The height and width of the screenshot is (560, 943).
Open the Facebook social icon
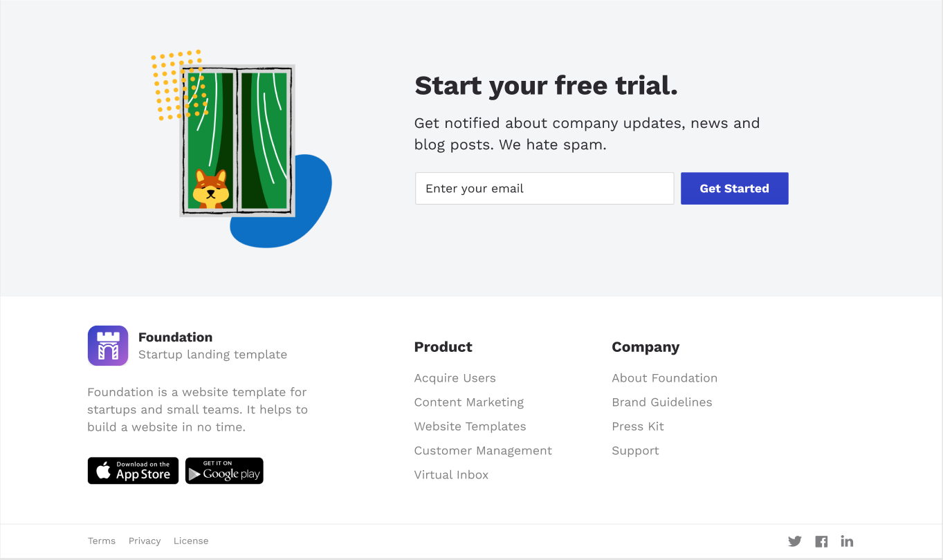click(821, 541)
